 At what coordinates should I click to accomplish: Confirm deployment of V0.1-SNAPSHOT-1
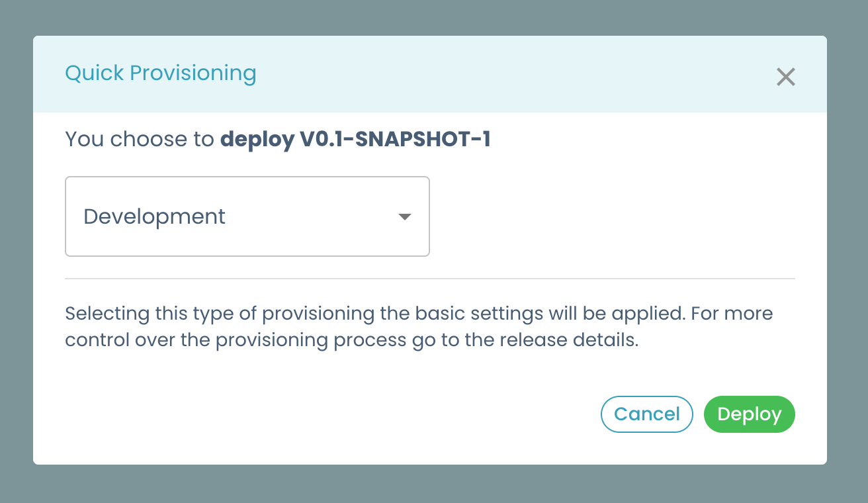pos(749,414)
